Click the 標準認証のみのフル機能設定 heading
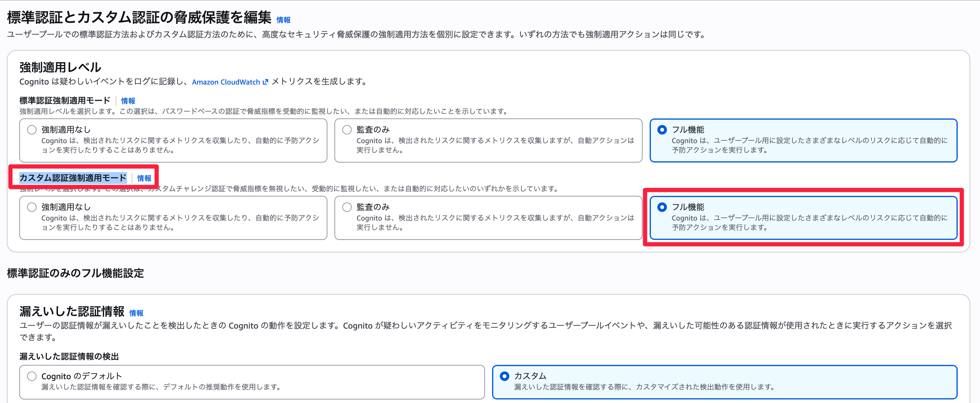 pyautogui.click(x=75, y=273)
